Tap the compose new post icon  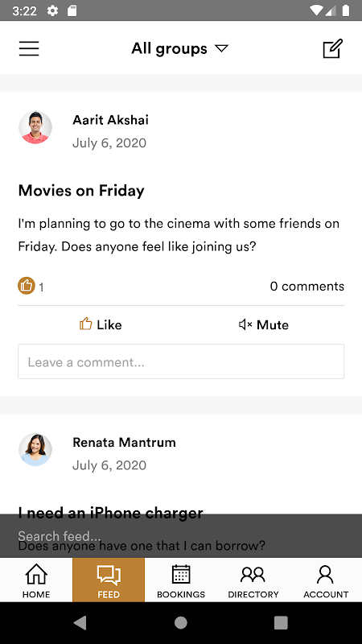pyautogui.click(x=332, y=48)
